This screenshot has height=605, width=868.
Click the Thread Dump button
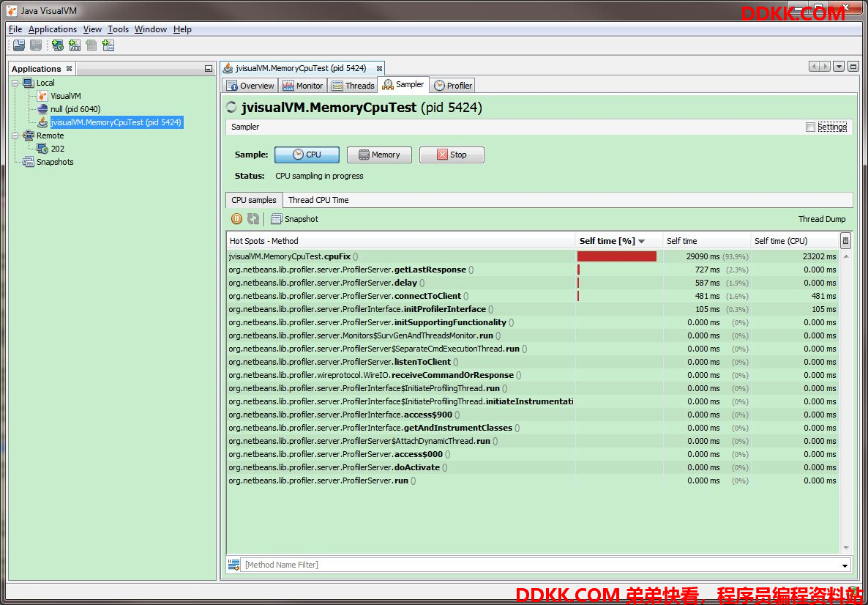click(x=822, y=219)
